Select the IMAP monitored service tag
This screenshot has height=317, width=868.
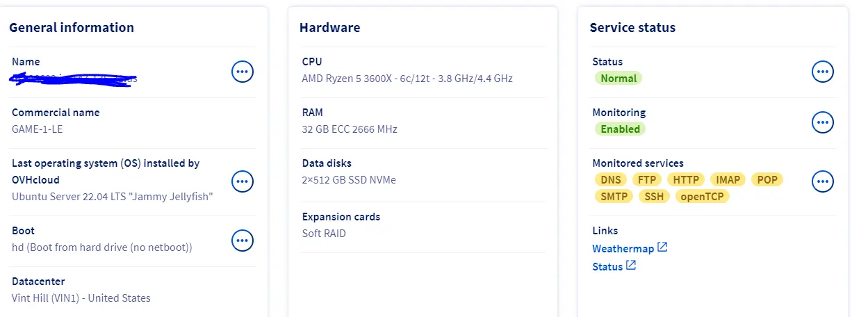click(728, 179)
